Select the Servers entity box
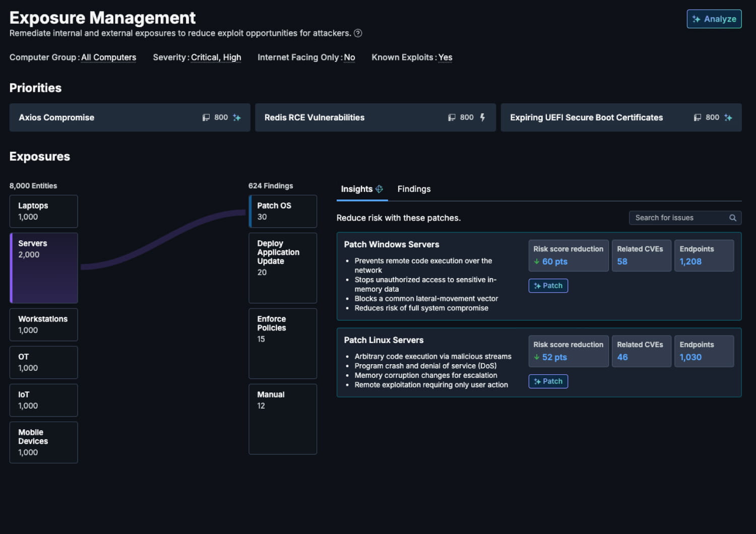 [44, 268]
